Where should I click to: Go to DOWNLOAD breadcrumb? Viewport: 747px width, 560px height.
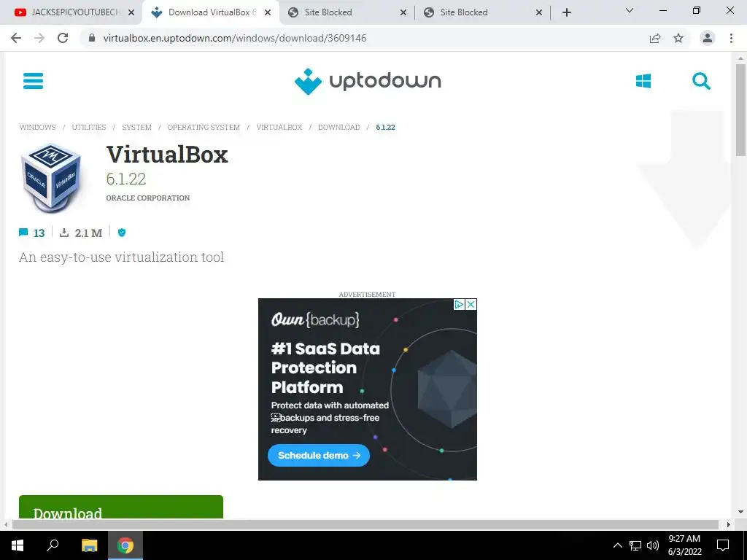click(x=338, y=127)
